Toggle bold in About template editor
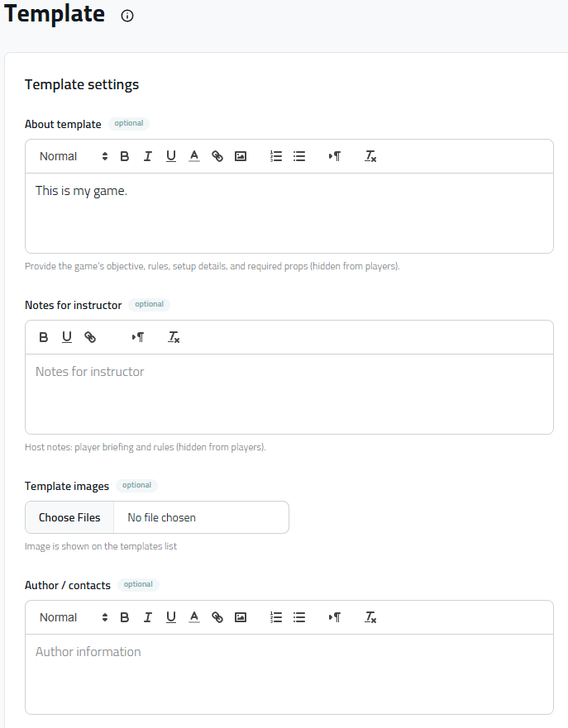Screen dimensions: 568x728 click(125, 156)
